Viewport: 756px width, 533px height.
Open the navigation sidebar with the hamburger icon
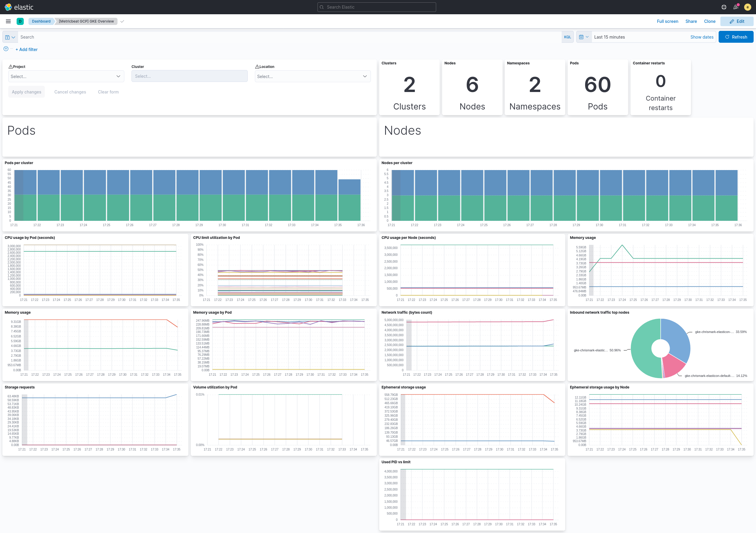[x=8, y=21]
